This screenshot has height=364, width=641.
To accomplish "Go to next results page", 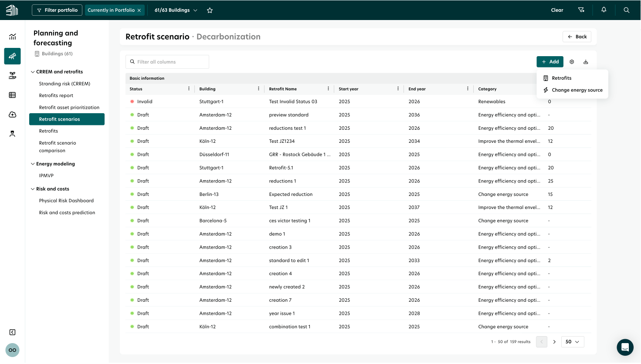I will pyautogui.click(x=554, y=342).
